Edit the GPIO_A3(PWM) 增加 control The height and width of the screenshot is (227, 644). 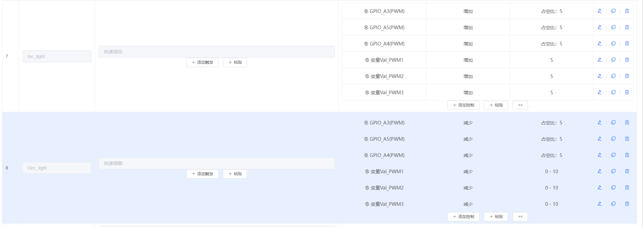coord(600,11)
